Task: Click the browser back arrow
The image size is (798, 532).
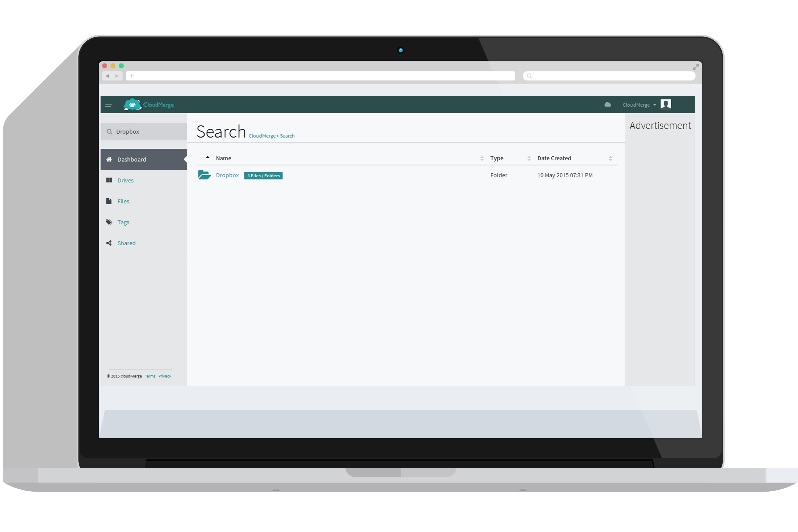Action: point(107,76)
